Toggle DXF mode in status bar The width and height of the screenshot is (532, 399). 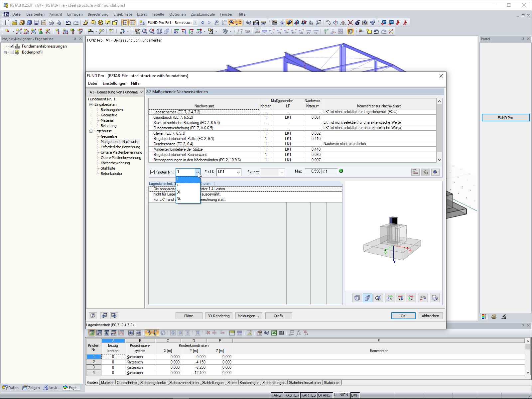[x=355, y=395]
